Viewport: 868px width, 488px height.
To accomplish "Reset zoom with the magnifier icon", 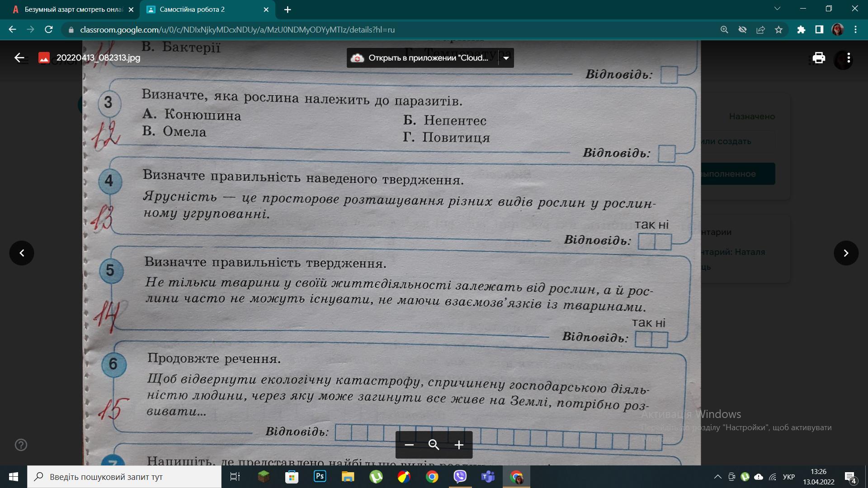I will coord(434,445).
